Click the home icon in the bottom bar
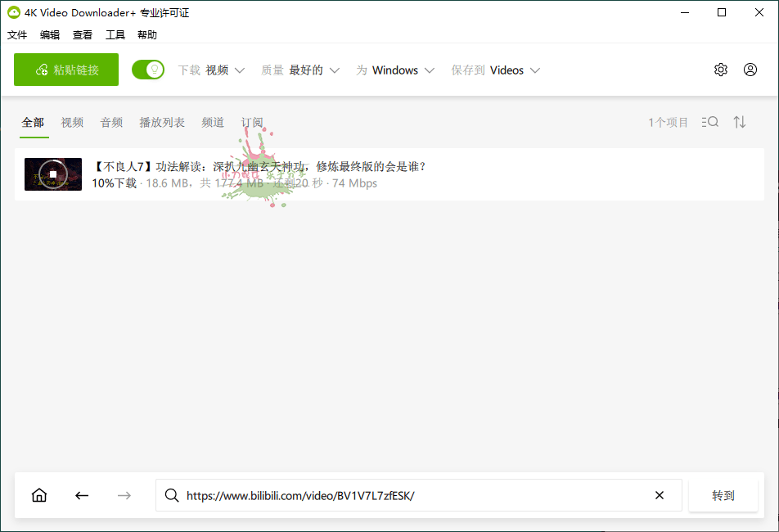This screenshot has width=779, height=532. click(x=38, y=495)
